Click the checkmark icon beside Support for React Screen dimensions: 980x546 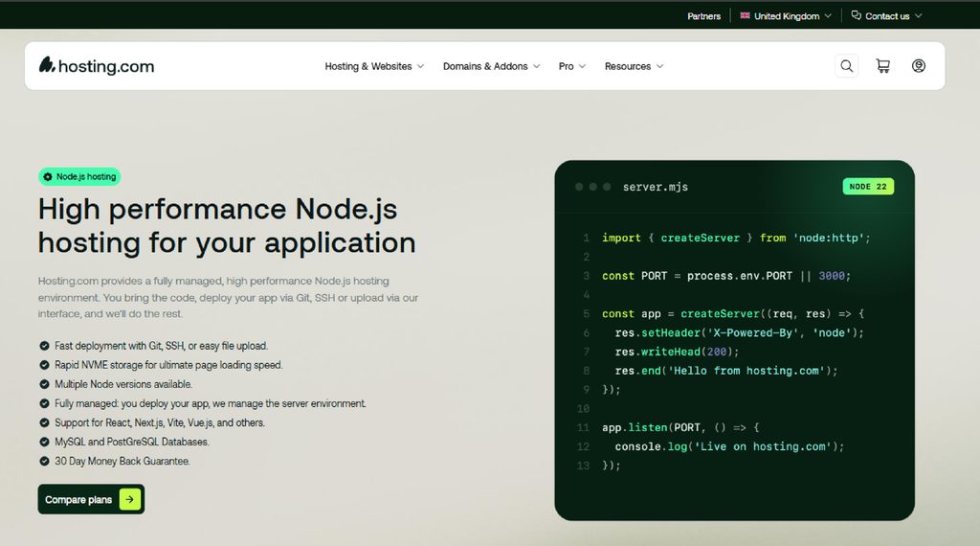(44, 422)
